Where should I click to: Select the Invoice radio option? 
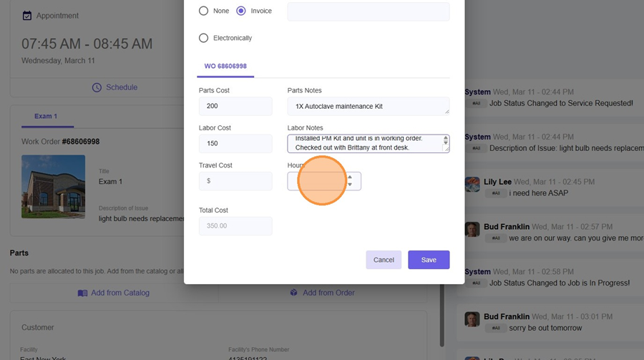(x=241, y=11)
